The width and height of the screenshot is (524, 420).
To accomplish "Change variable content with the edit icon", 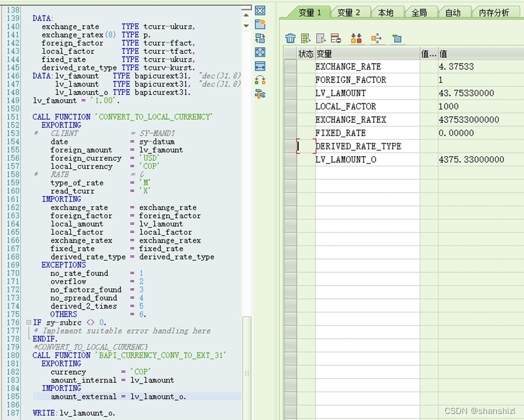I will (306, 38).
